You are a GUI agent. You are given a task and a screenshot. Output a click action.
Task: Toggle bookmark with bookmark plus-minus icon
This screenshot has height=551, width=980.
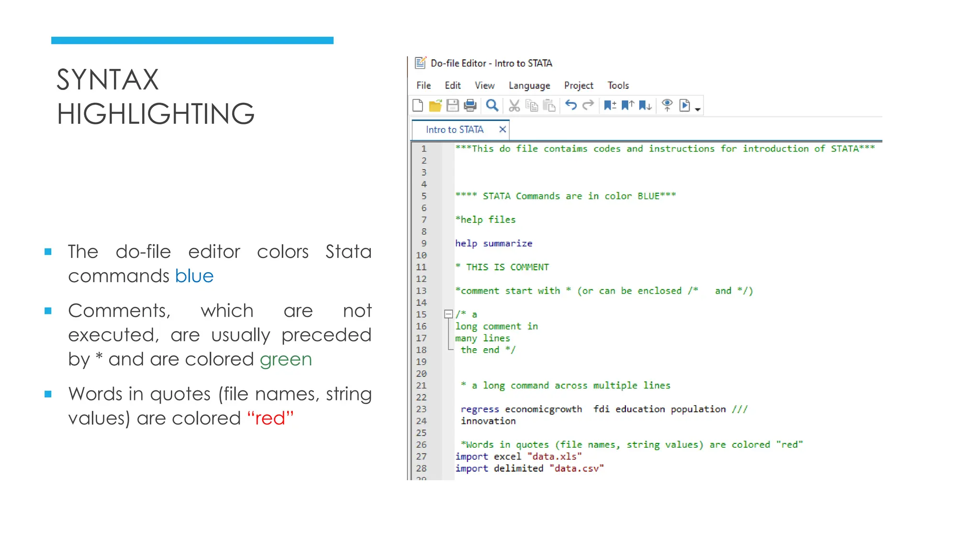[x=610, y=105]
